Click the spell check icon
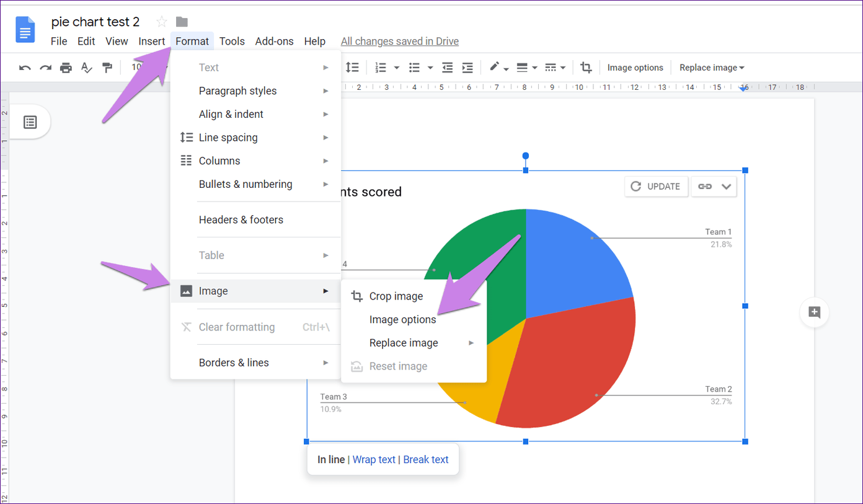The height and width of the screenshot is (504, 863). pyautogui.click(x=87, y=68)
